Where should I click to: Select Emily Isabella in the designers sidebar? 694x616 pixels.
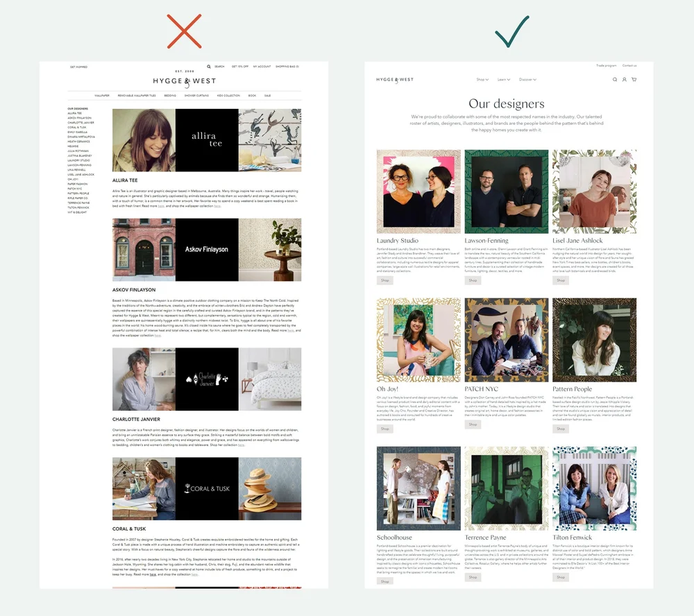point(78,132)
